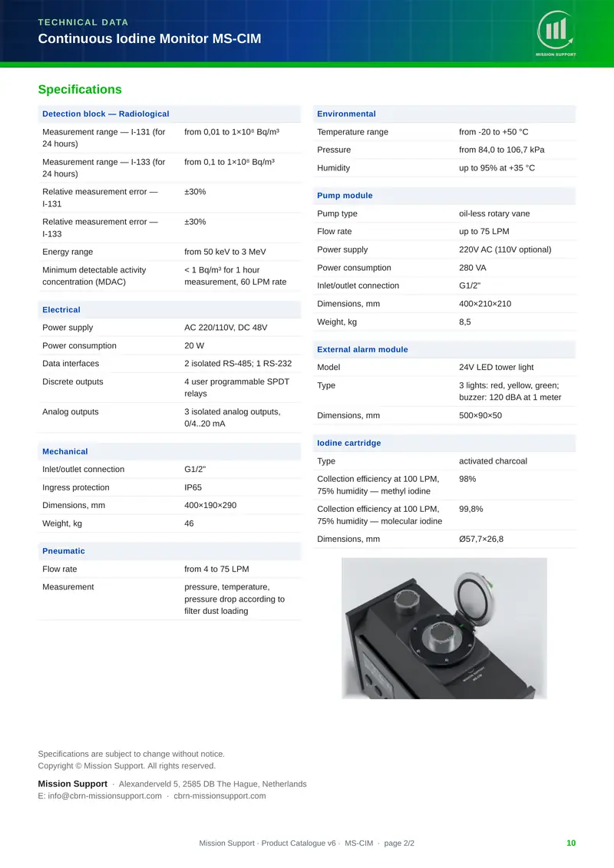Click the 'Minimum detectable activity concentration (MDAC)' label
Image resolution: width=614 pixels, height=868 pixels.
94,276
